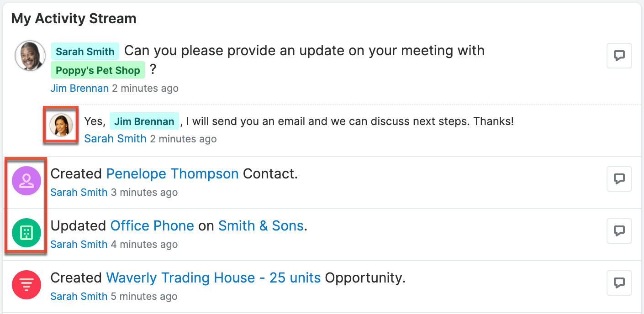This screenshot has height=314, width=644.
Task: Click the green Accounts module icon
Action: click(26, 233)
